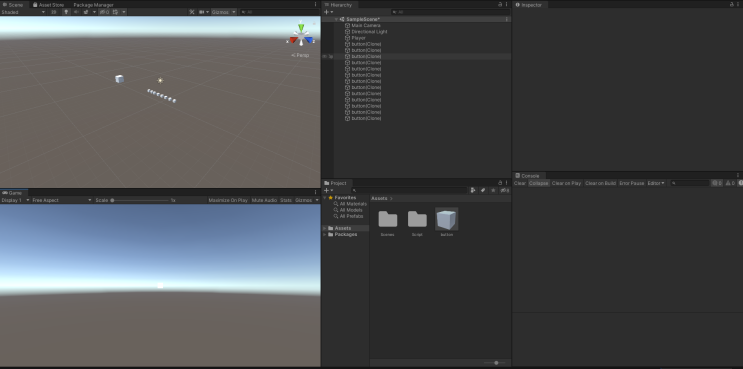Toggle Collapse in Console toolbar
The height and width of the screenshot is (369, 743).
coord(539,183)
